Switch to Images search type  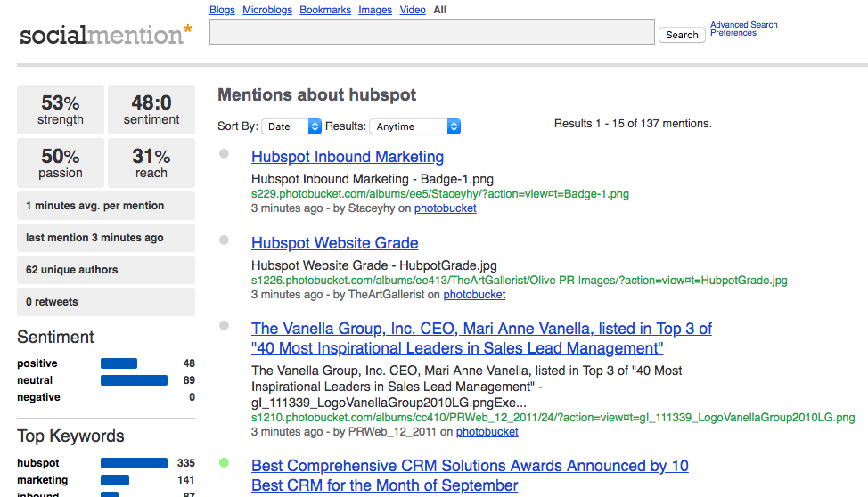click(x=375, y=10)
